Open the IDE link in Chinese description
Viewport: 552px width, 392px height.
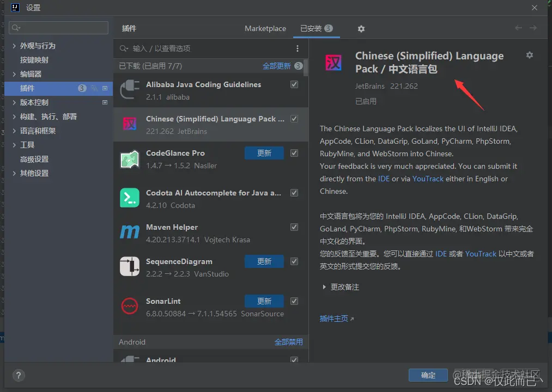441,254
